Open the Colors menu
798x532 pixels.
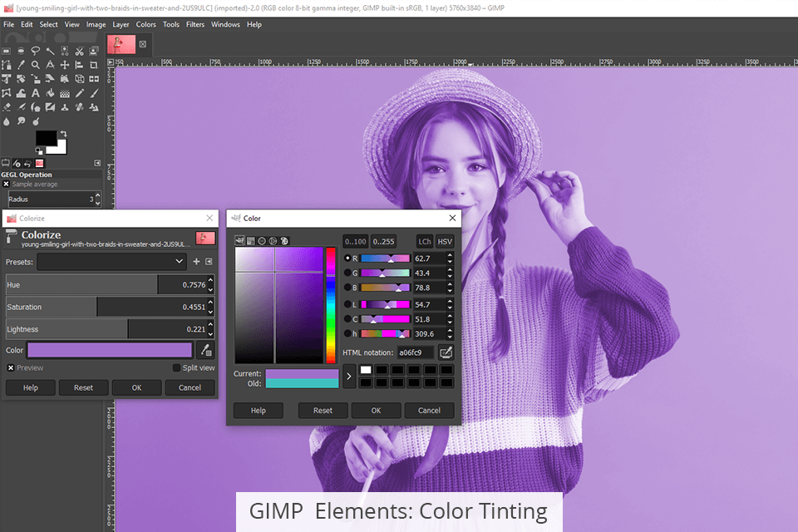point(145,24)
